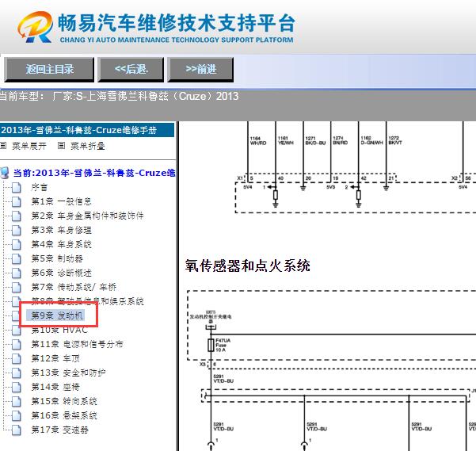The image size is (476, 451).
Task: Open 第2章 车身金属构件和装饰件
Action: 87,216
